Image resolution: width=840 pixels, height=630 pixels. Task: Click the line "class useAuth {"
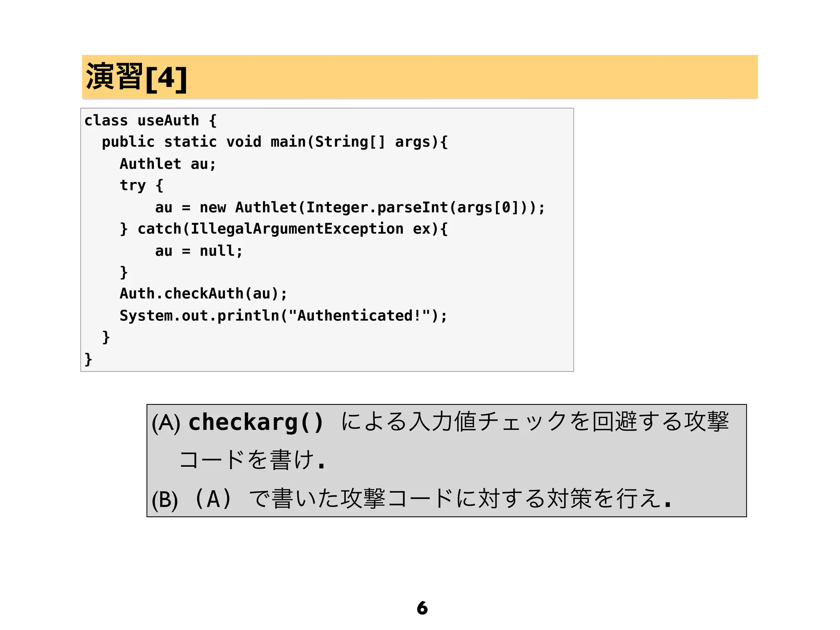[x=151, y=121]
